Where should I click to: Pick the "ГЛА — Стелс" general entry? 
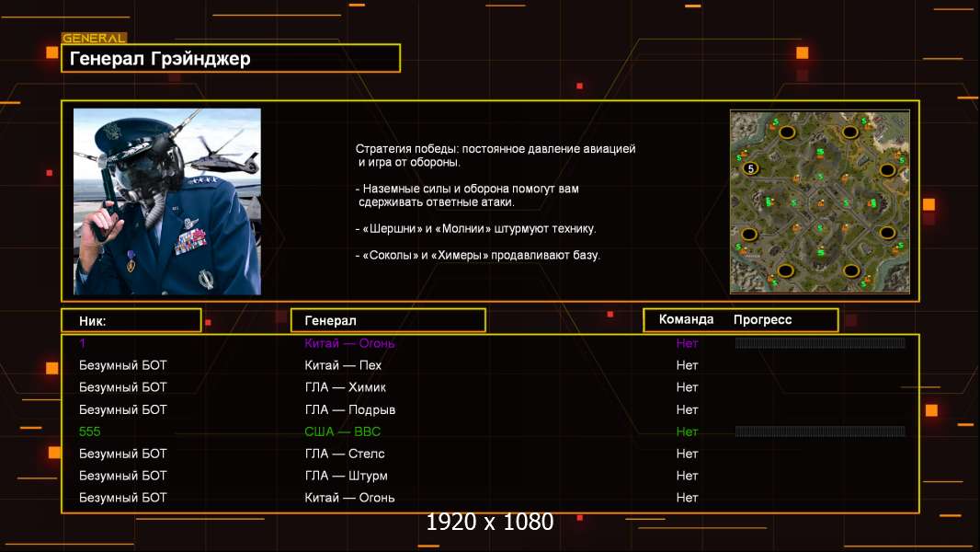point(345,454)
